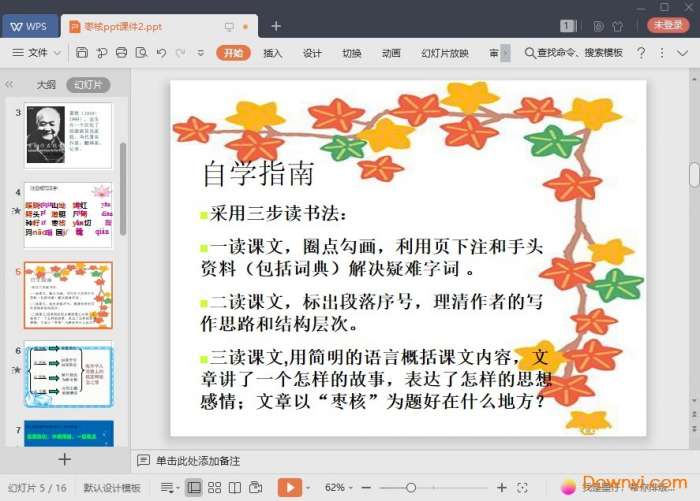The image size is (700, 501).
Task: Click the 未登录 login button
Action: (x=668, y=25)
